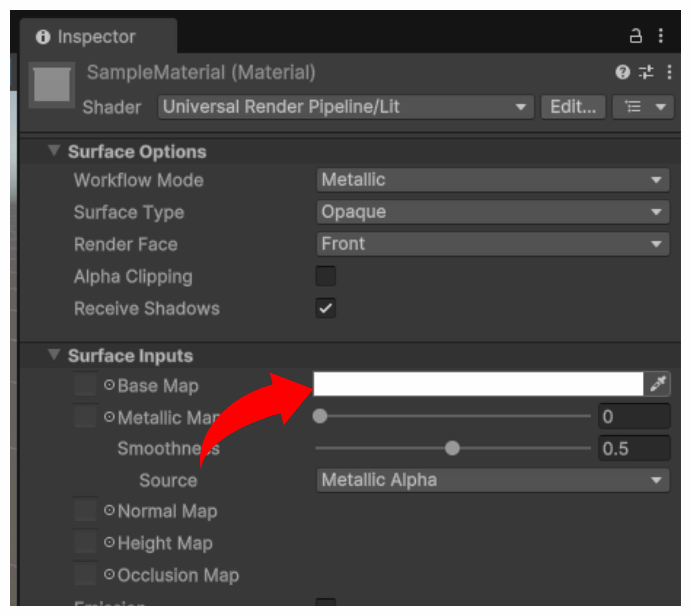Screen dimensions: 692x616
Task: Click the material preview thumbnail
Action: [52, 85]
